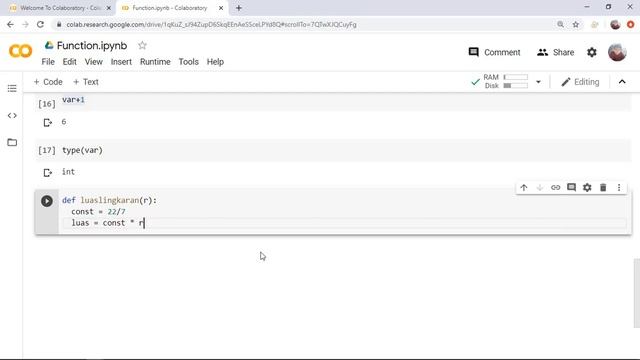Add a new Text cell

(x=86, y=82)
